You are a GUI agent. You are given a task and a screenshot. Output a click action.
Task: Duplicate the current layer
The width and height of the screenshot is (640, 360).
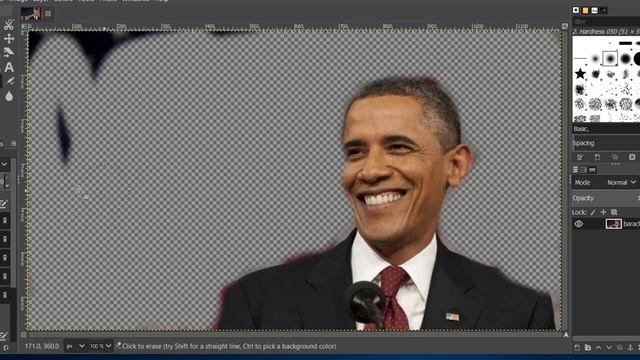[x=620, y=348]
